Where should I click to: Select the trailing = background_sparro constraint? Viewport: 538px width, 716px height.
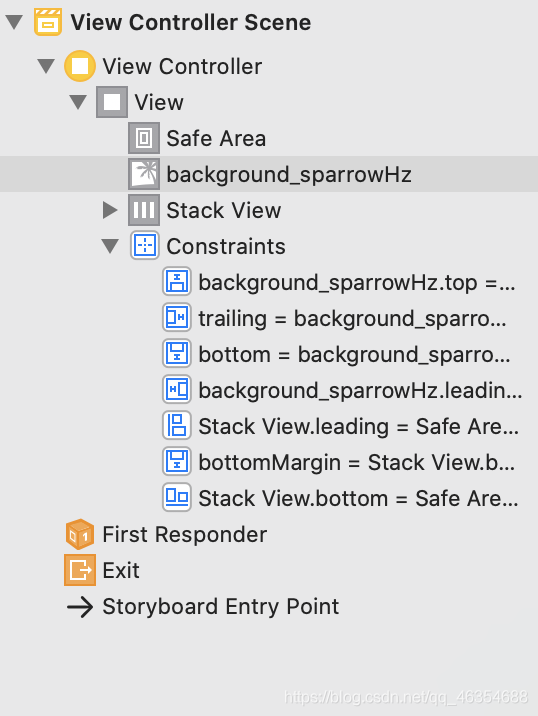point(334,318)
